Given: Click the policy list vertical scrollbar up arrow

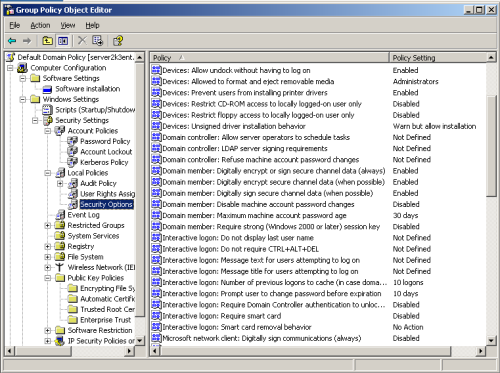Looking at the screenshot, I should pos(491,58).
